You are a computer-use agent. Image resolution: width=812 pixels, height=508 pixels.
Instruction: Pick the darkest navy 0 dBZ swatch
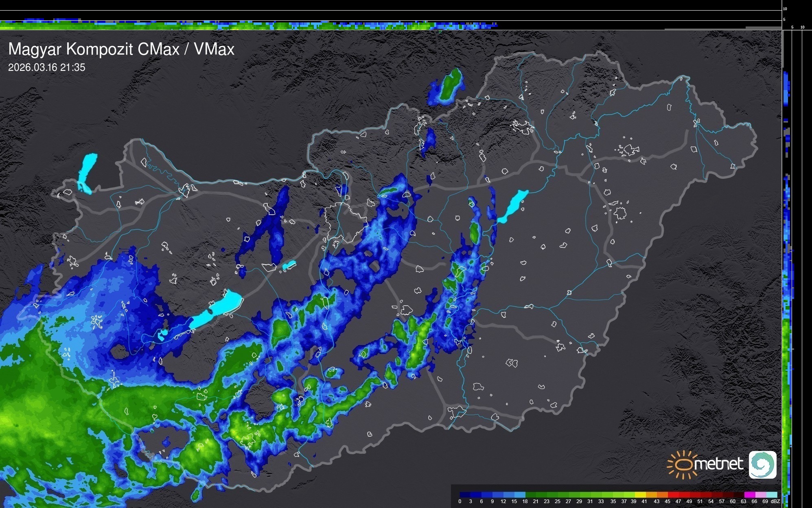tap(465, 495)
